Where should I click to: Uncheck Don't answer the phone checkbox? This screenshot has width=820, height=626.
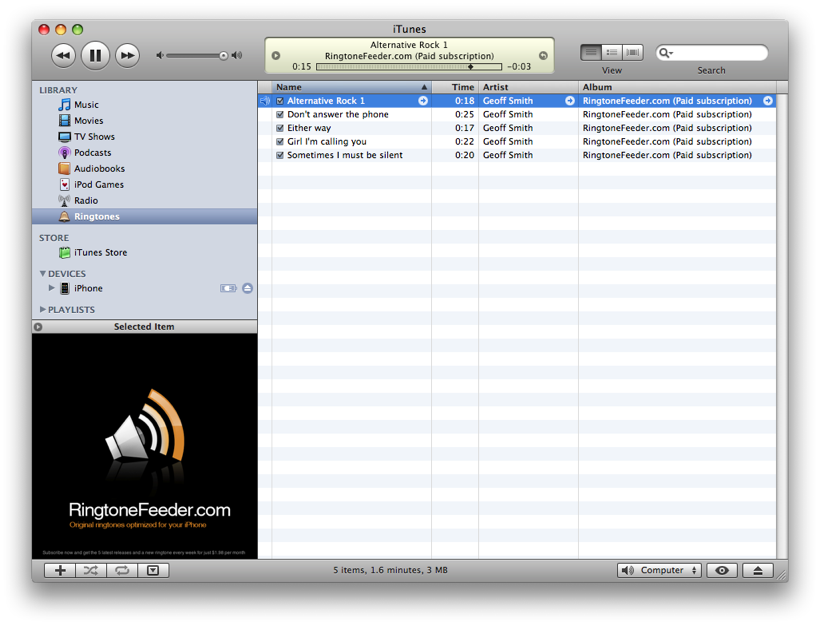280,115
